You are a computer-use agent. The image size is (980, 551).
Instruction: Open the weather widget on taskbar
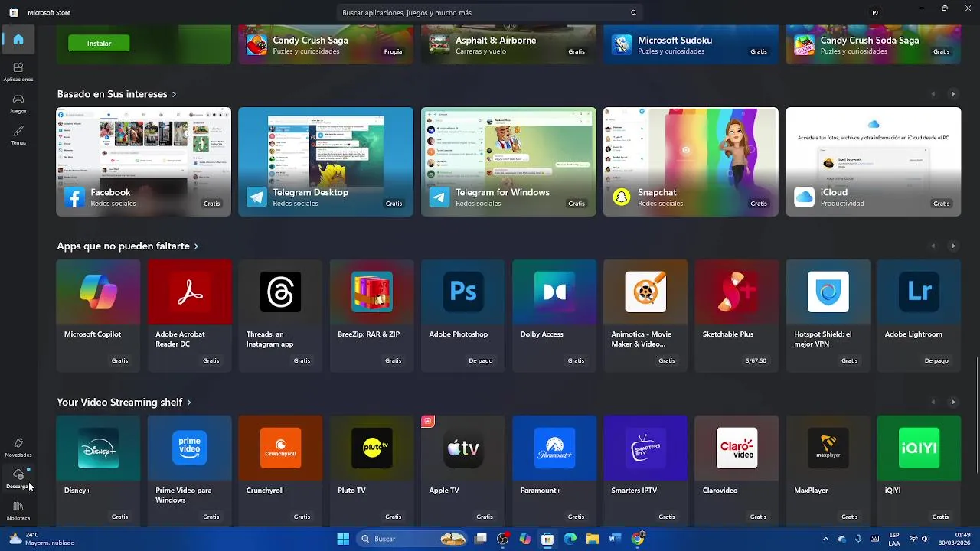point(42,539)
